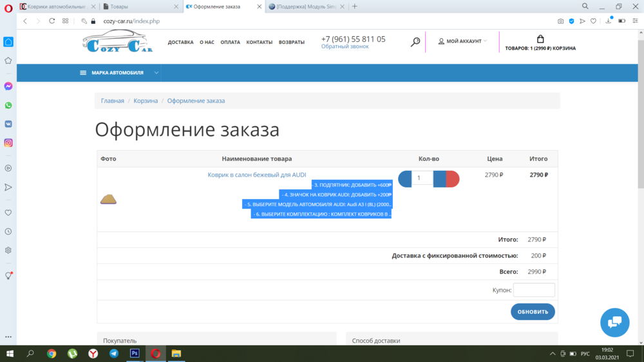Viewport: 644px width, 362px height.
Task: Open WhatsApp in Opera sidebar
Action: [x=8, y=105]
